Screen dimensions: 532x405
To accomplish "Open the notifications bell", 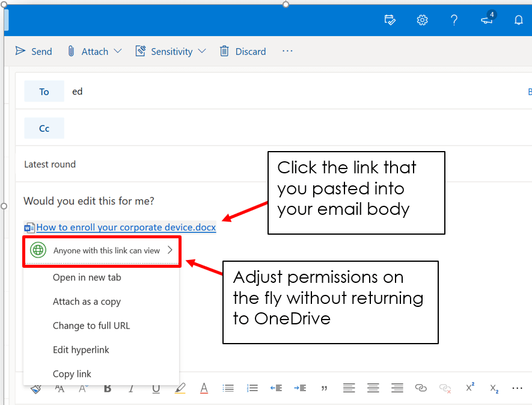I will tap(518, 20).
